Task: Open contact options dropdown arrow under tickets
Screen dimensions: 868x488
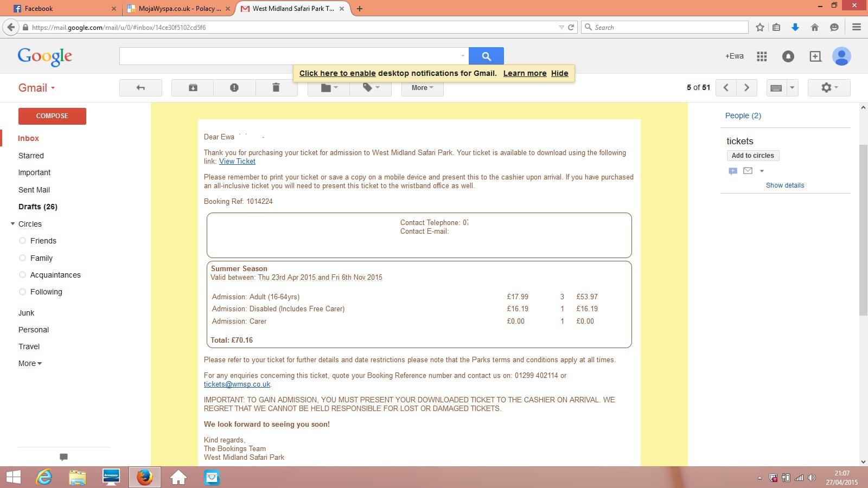Action: pyautogui.click(x=762, y=171)
